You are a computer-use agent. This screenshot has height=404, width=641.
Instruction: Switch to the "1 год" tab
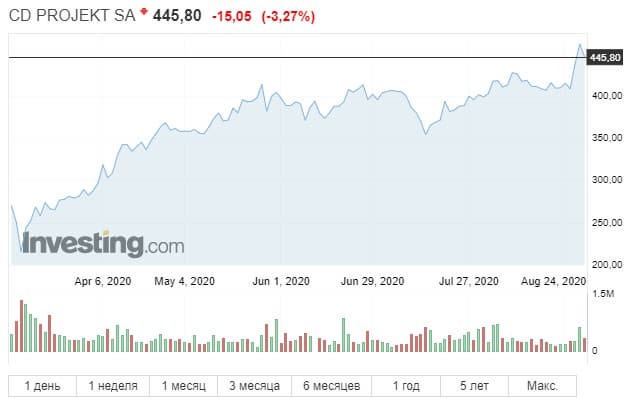(406, 385)
